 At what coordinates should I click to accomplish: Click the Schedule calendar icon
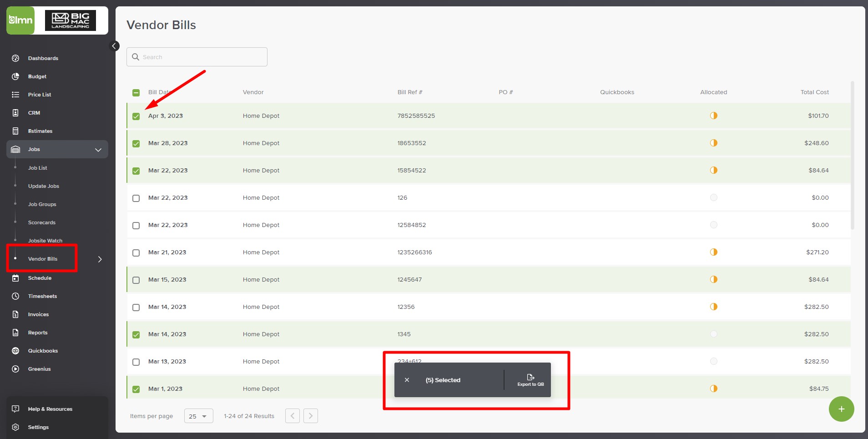tap(15, 278)
